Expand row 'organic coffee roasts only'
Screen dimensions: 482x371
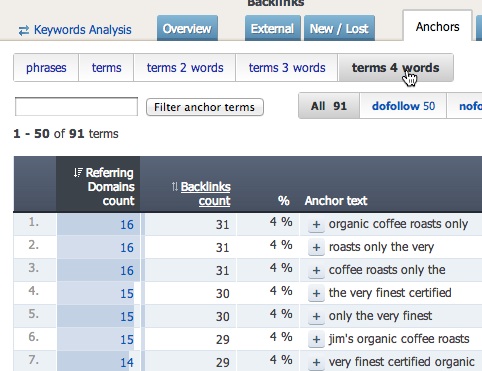click(x=316, y=224)
